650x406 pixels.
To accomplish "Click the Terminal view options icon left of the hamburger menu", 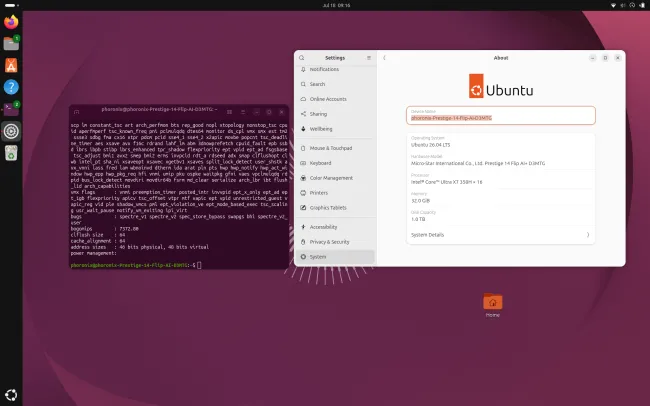I will 229,112.
